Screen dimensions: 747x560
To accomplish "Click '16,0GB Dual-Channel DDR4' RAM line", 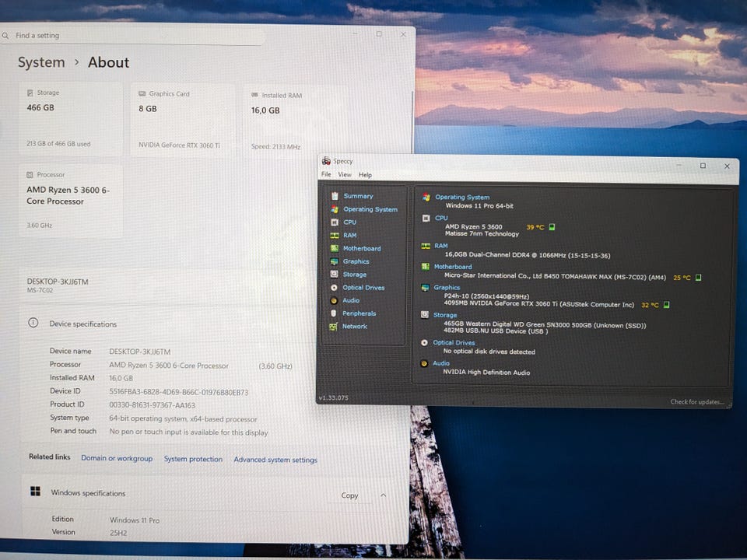I will pyautogui.click(x=527, y=255).
